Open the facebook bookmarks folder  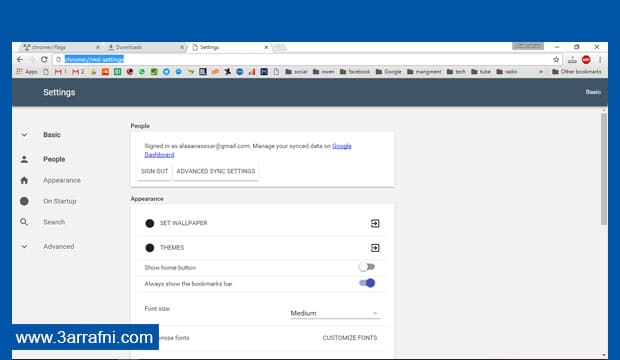(355, 72)
